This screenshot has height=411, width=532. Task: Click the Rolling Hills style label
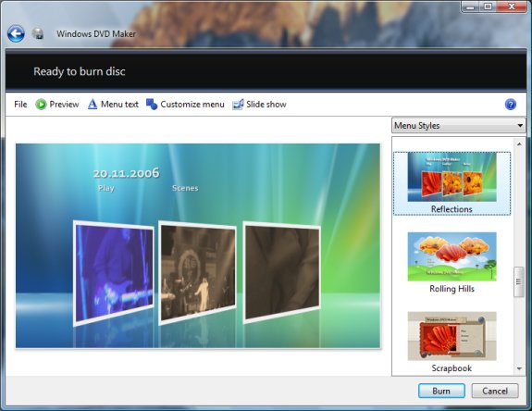452,289
